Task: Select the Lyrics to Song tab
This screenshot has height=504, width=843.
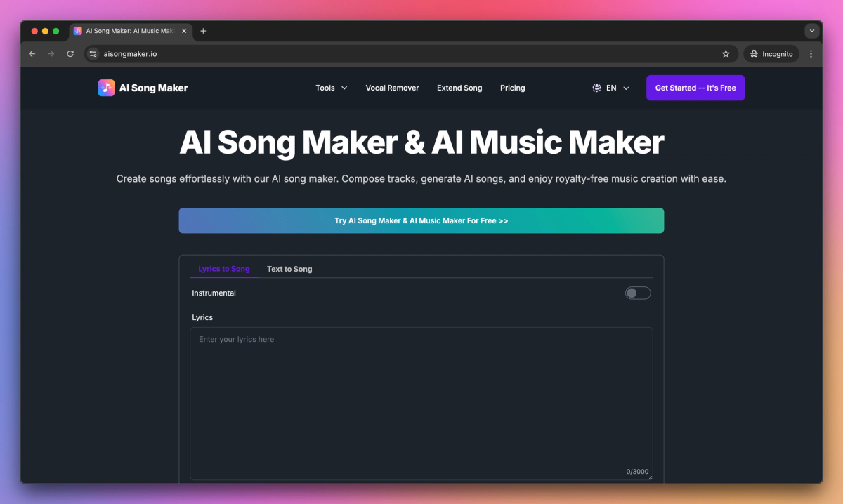Action: tap(224, 269)
